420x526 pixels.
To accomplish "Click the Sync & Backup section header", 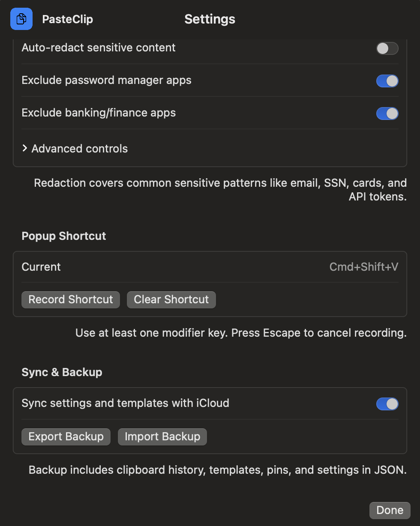I will tap(62, 372).
